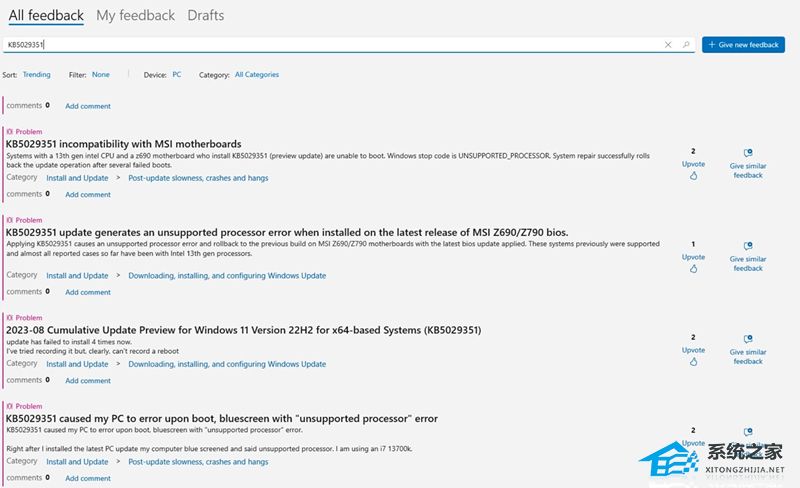
Task: Switch to the Drafts tab
Action: pyautogui.click(x=205, y=15)
